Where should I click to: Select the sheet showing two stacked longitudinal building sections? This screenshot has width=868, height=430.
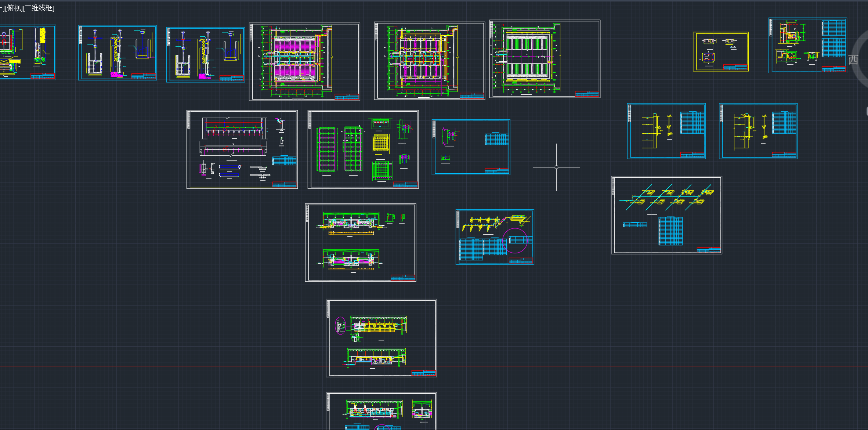(361, 243)
